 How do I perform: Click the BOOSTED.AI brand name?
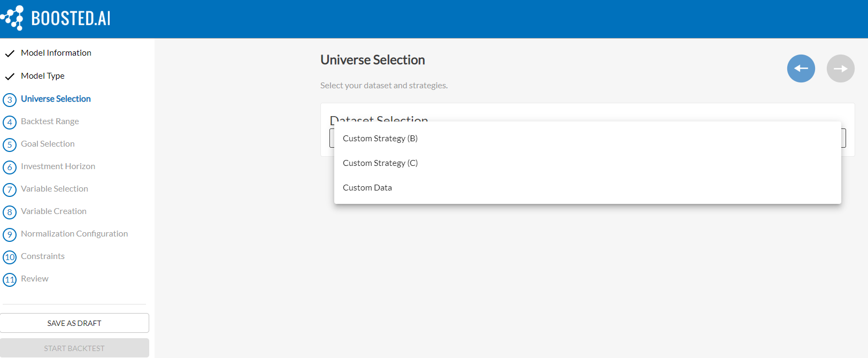tap(71, 19)
